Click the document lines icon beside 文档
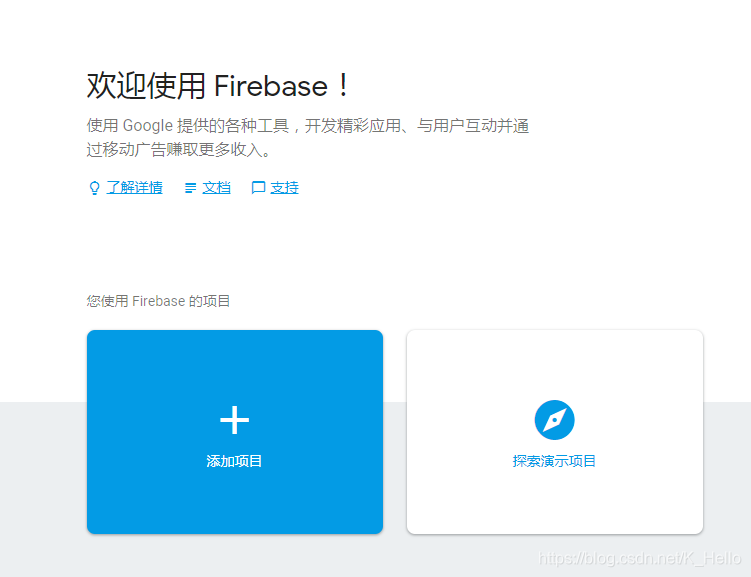751x577 pixels. click(190, 188)
